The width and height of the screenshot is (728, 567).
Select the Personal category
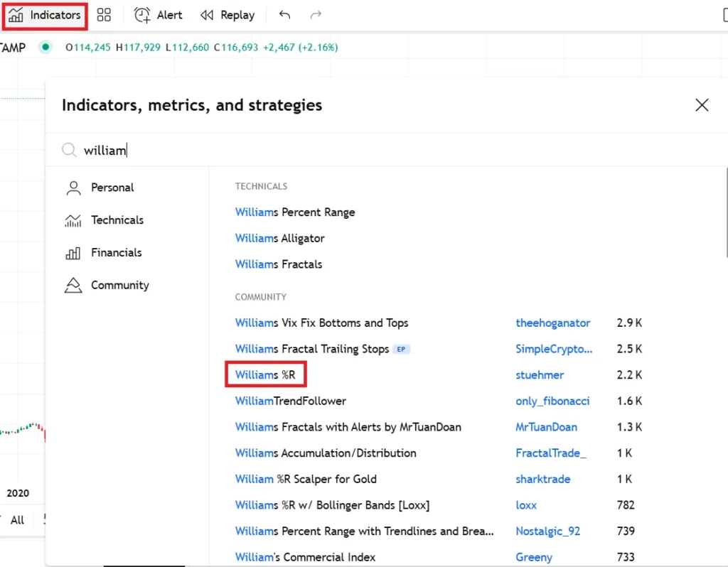100,188
